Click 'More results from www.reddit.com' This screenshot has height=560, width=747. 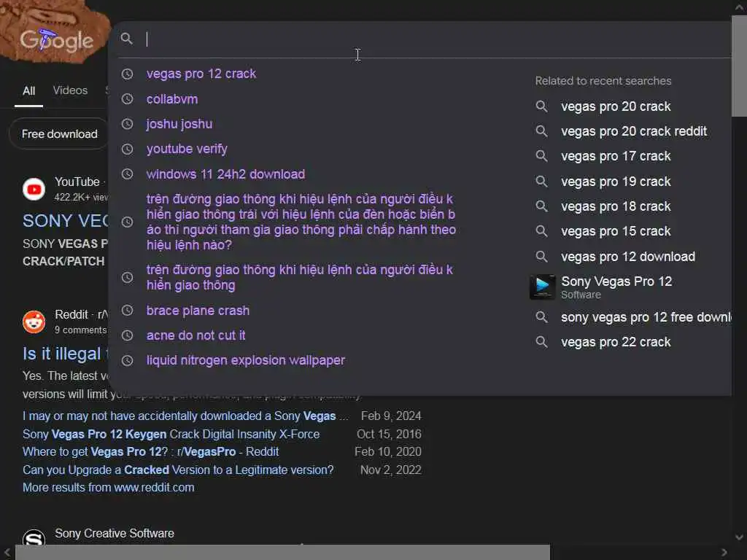point(108,487)
